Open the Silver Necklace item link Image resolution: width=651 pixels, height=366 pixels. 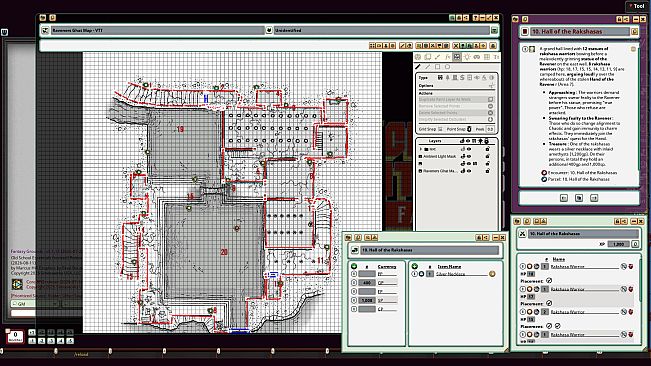tap(421, 274)
